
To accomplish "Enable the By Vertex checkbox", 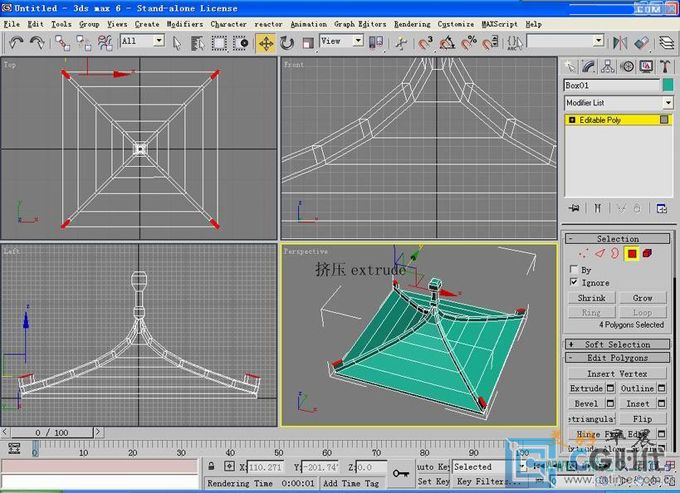I will (574, 269).
